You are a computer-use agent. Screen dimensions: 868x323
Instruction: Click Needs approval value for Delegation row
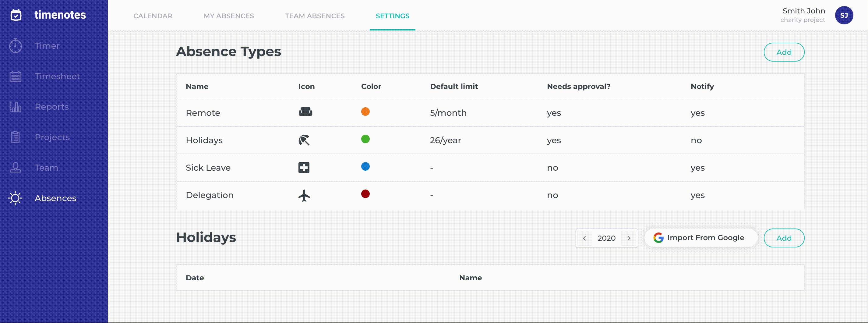(552, 196)
